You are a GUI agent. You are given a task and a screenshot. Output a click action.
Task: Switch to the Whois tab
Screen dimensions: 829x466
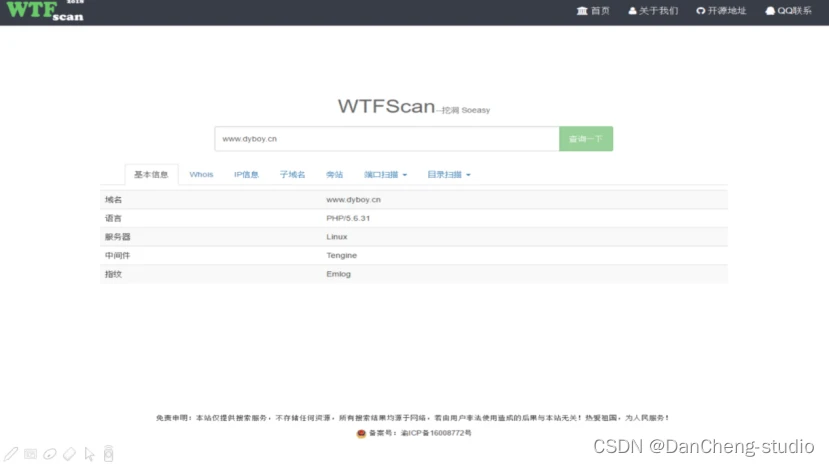201,175
